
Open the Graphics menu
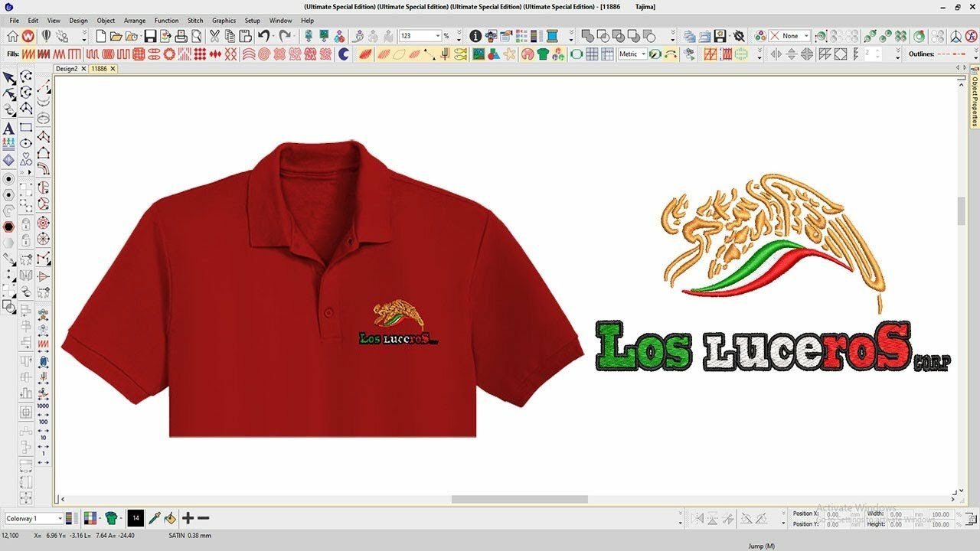click(x=224, y=21)
